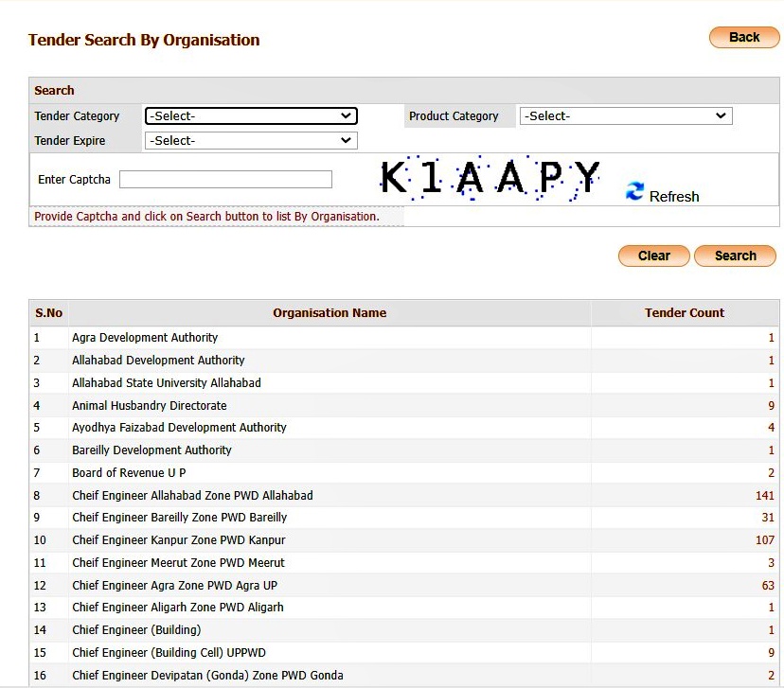Click the Provide Captcha instruction message
Screen dimensions: 784x688
[207, 217]
